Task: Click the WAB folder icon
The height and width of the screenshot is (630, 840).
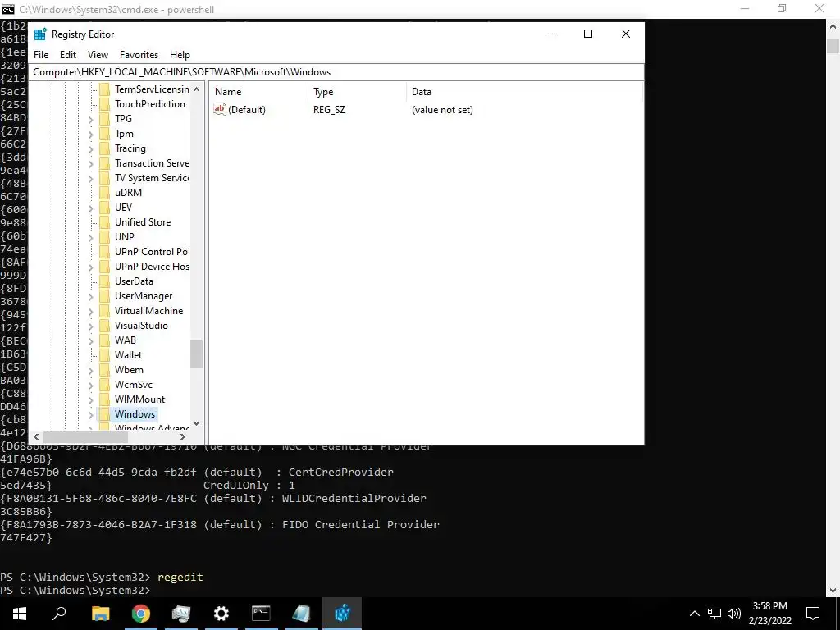Action: coord(104,340)
